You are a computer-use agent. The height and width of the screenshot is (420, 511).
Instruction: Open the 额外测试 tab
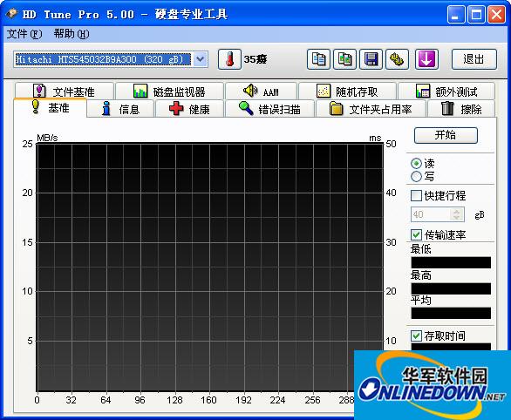446,91
